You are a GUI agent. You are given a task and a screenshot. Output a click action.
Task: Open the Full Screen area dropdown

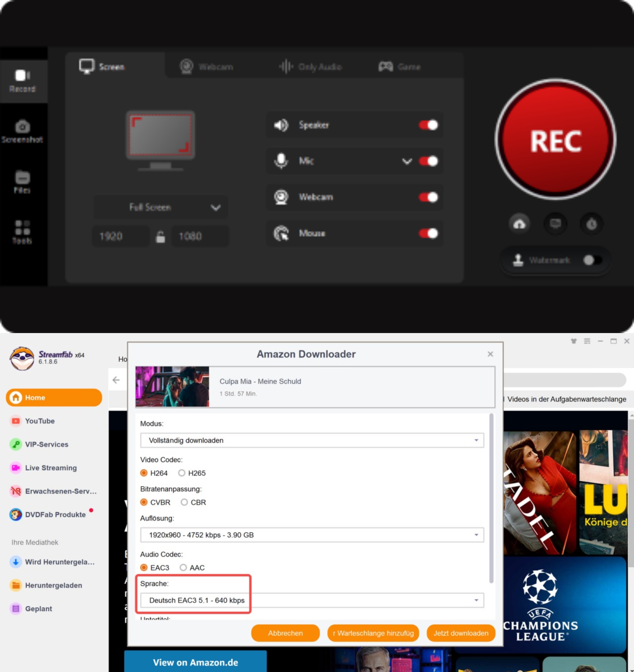click(161, 207)
